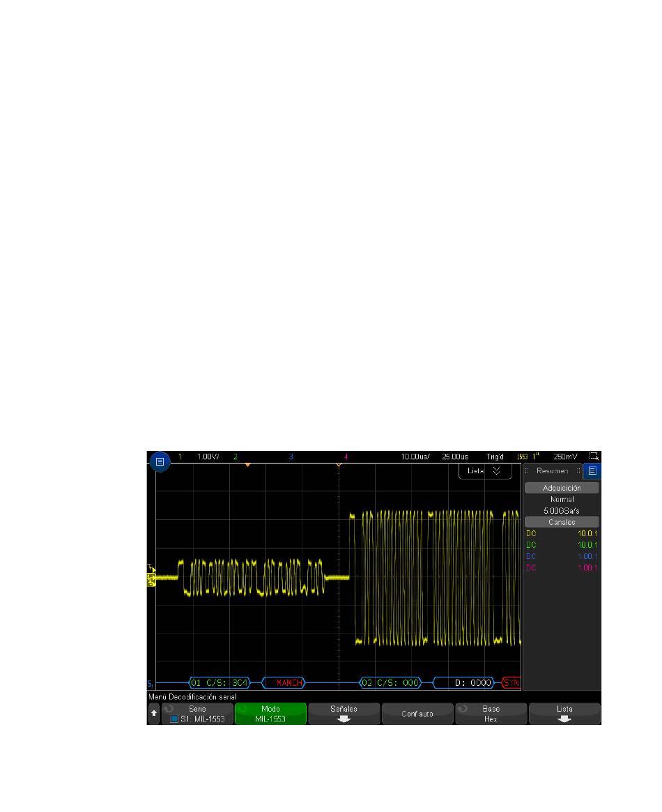This screenshot has height=812, width=662.
Task: Click the yellow DC 10.0:1 channel row
Action: 562,533
